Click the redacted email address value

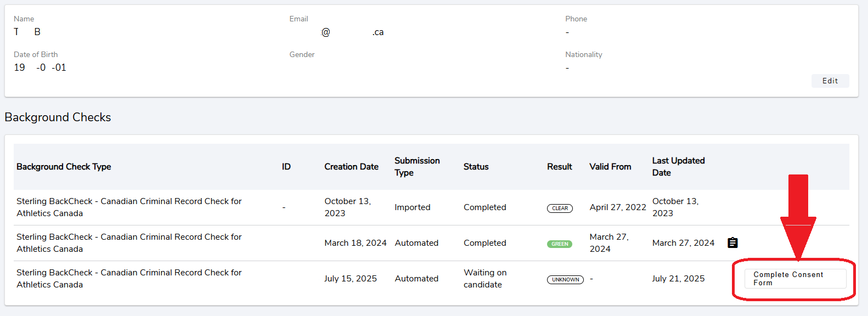point(336,32)
